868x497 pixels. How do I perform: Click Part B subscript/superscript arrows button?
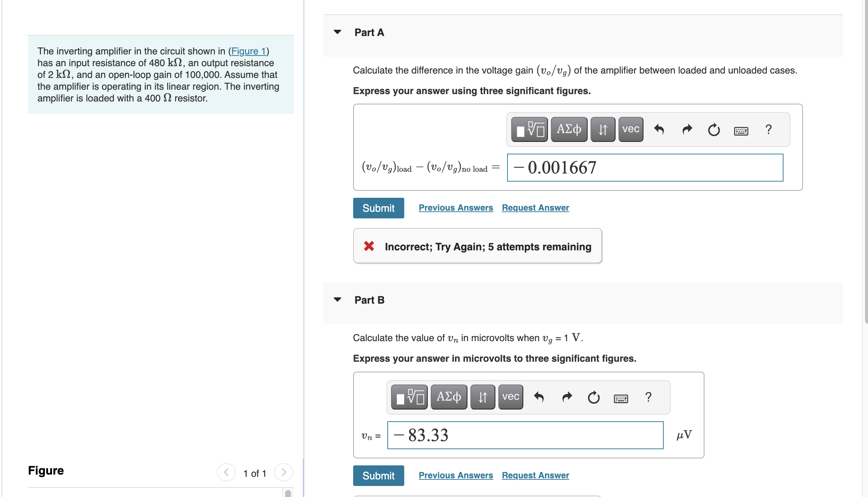point(483,397)
